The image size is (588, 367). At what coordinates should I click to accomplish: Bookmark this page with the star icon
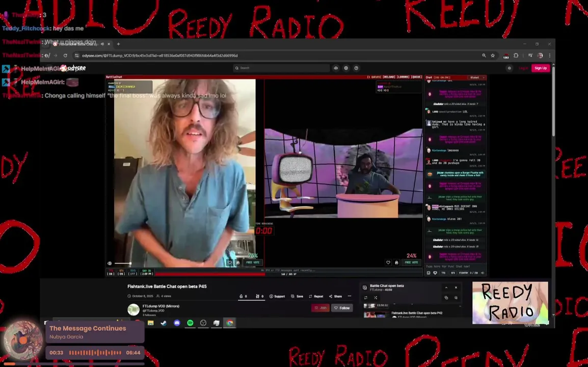(493, 56)
